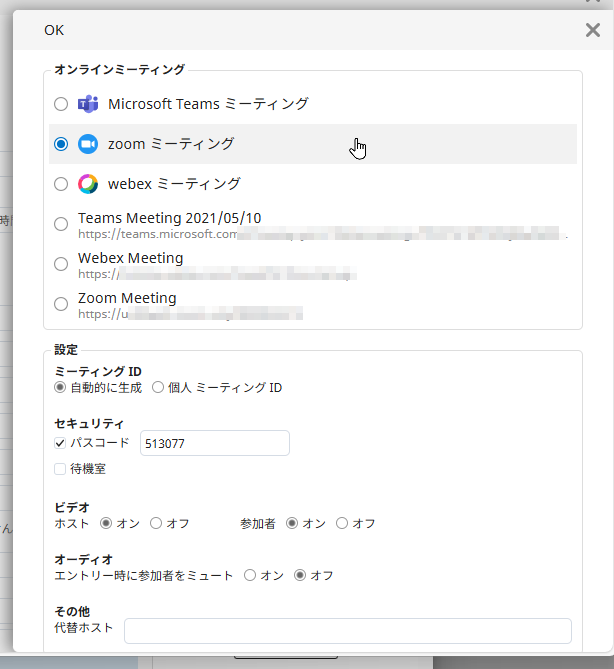Select the Microsoft Teams ミーティング radio button
The image size is (614, 669).
pyautogui.click(x=61, y=104)
